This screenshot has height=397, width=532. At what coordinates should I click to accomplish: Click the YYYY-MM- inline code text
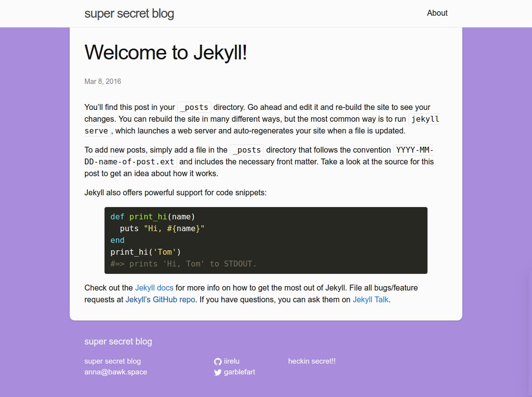pos(414,150)
